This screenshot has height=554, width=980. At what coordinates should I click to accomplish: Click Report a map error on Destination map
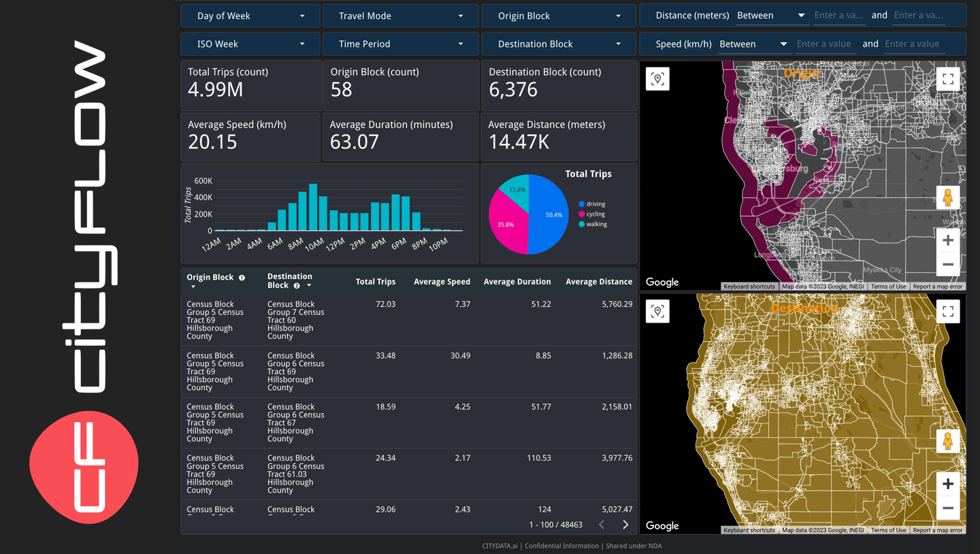[x=937, y=530]
